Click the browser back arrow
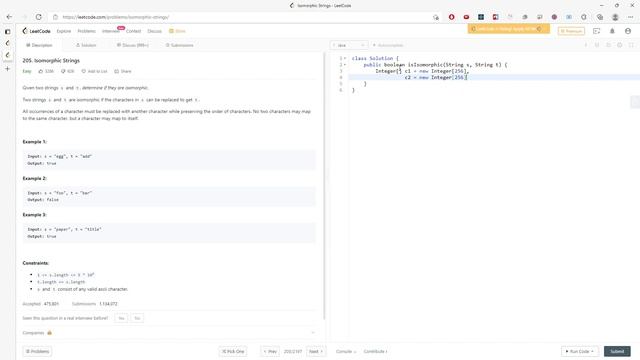Viewport: 640px width, 360px height. [x=9, y=17]
